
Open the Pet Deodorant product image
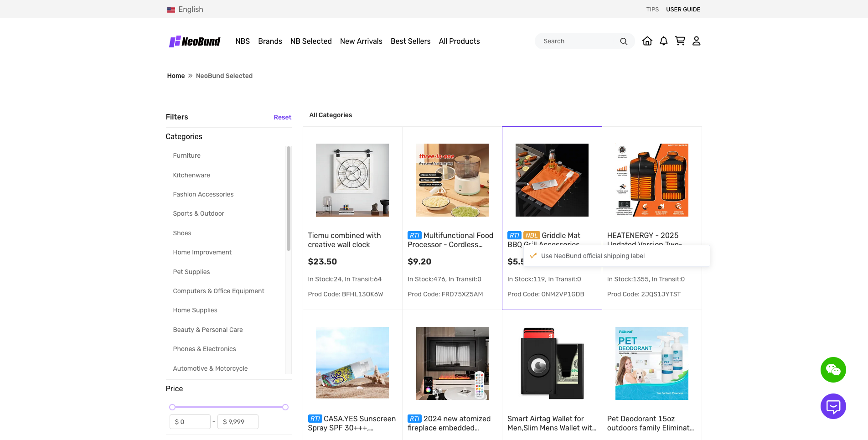pos(652,363)
